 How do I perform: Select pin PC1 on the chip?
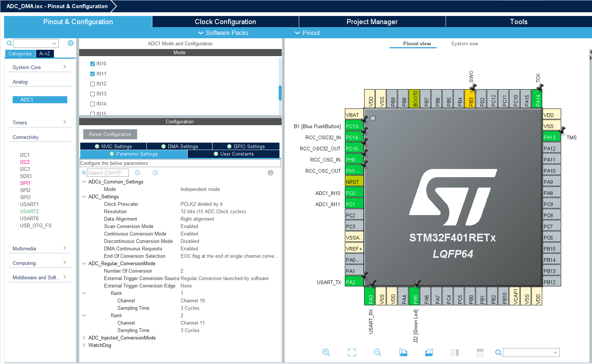pyautogui.click(x=354, y=204)
